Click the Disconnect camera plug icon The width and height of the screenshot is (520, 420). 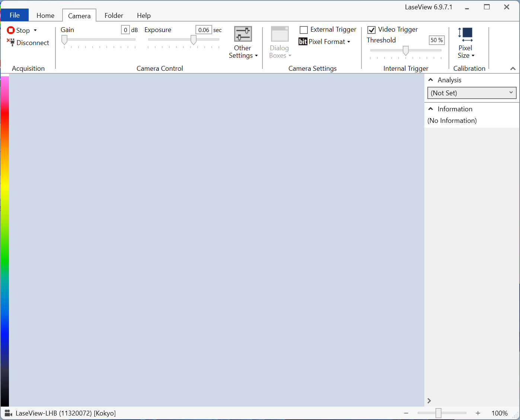click(10, 42)
